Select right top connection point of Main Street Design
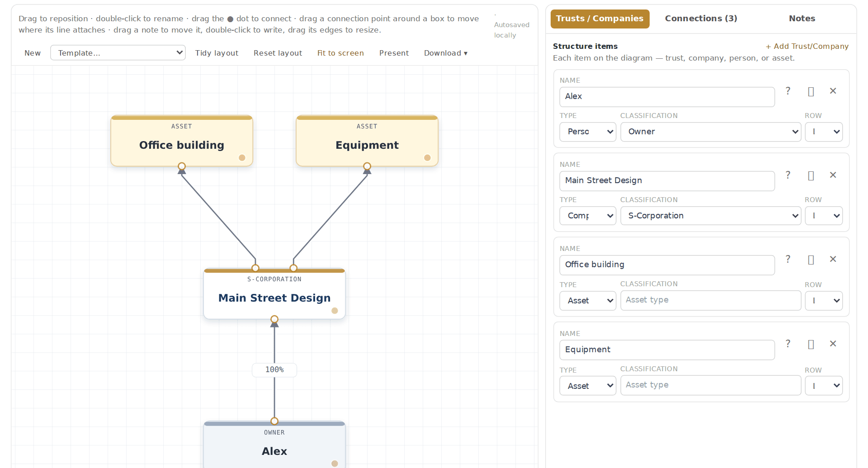868x468 pixels. pos(293,268)
